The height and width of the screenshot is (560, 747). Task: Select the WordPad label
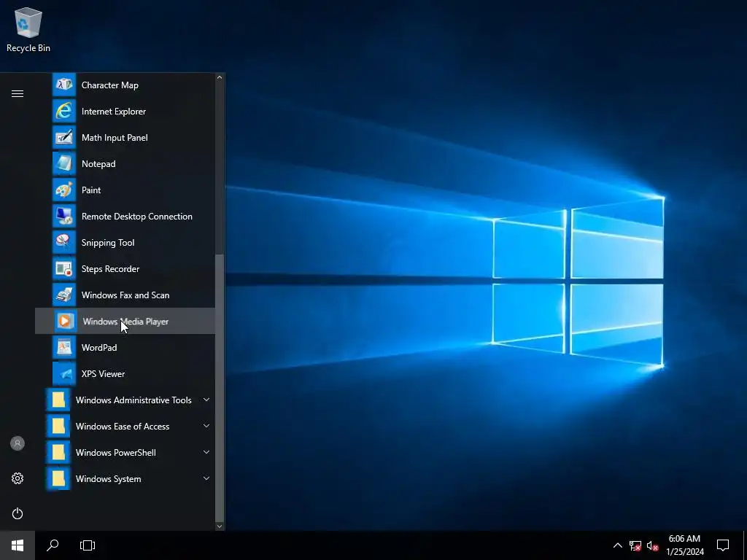pyautogui.click(x=99, y=348)
